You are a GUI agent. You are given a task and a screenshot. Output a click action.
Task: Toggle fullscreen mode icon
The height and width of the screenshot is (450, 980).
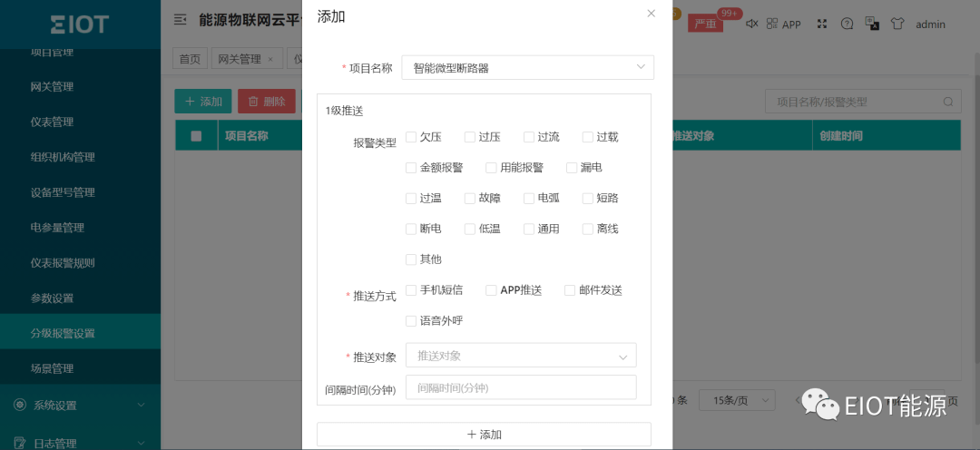pyautogui.click(x=822, y=24)
